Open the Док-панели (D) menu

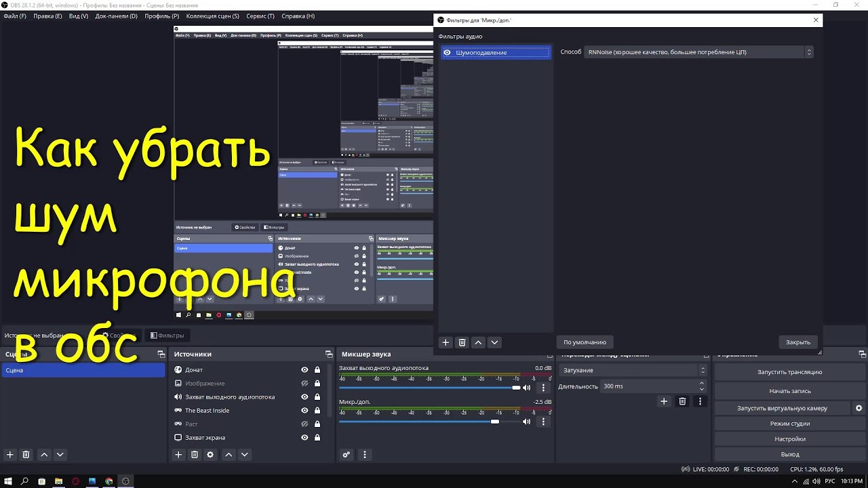point(116,16)
